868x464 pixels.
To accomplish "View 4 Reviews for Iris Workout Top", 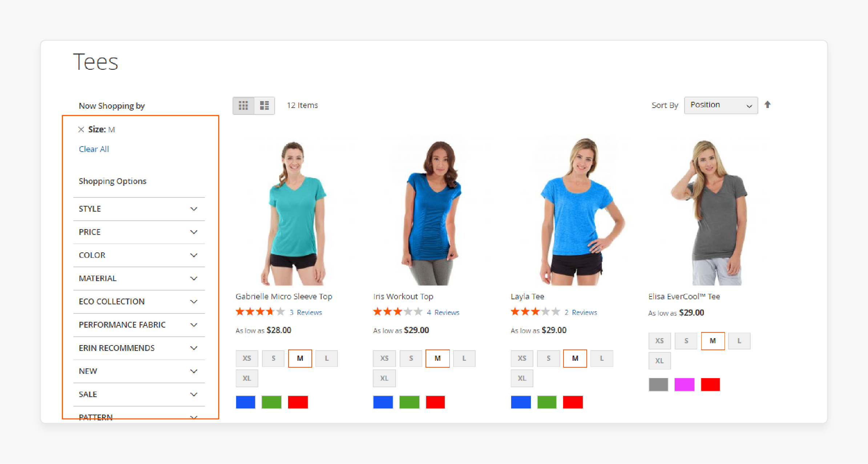I will point(443,312).
